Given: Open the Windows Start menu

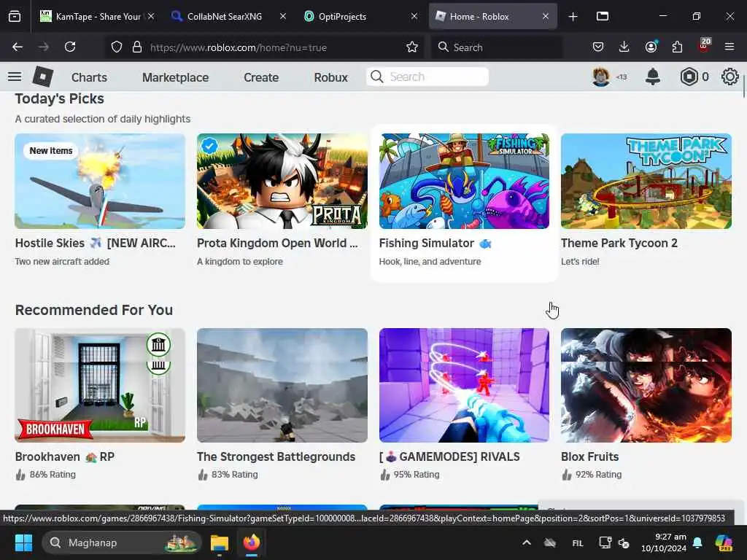Looking at the screenshot, I should pyautogui.click(x=23, y=542).
